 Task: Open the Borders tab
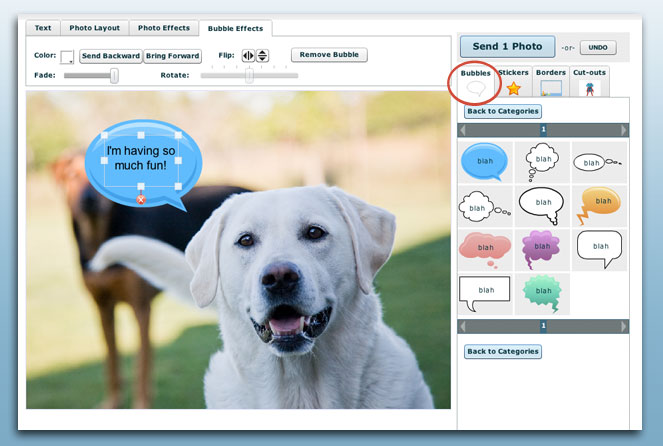(551, 82)
